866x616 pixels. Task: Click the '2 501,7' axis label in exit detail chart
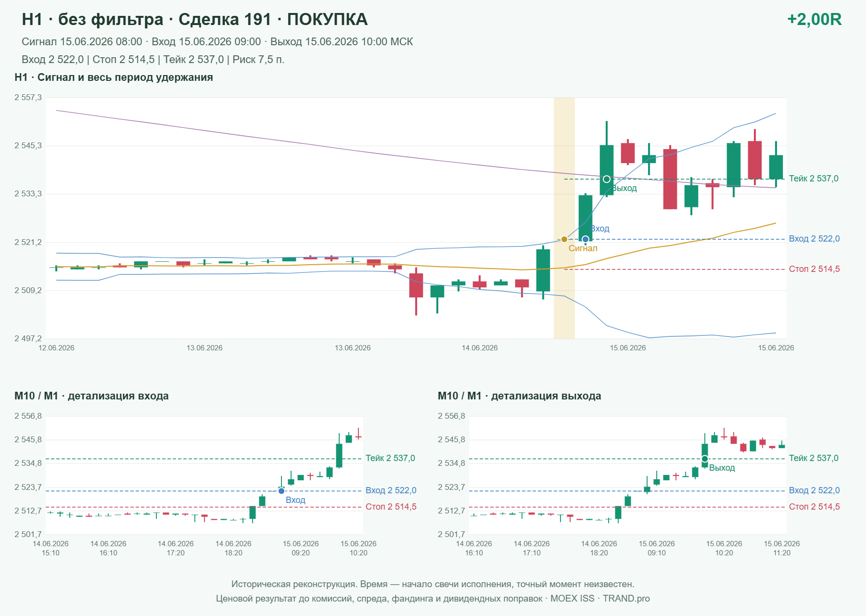coord(451,535)
